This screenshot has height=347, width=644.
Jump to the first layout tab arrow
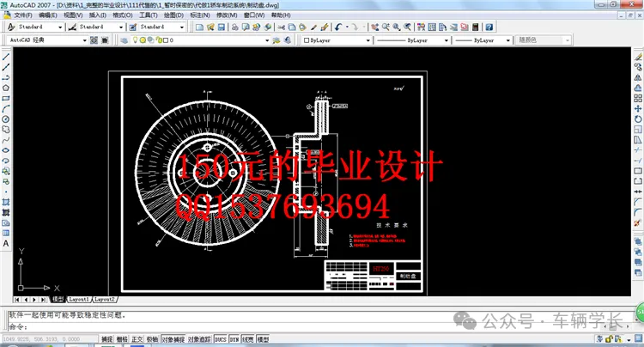[x=17, y=300]
